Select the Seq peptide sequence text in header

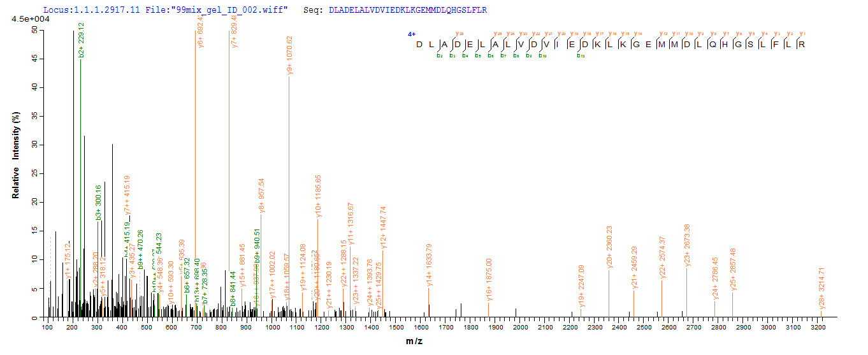pyautogui.click(x=391, y=11)
